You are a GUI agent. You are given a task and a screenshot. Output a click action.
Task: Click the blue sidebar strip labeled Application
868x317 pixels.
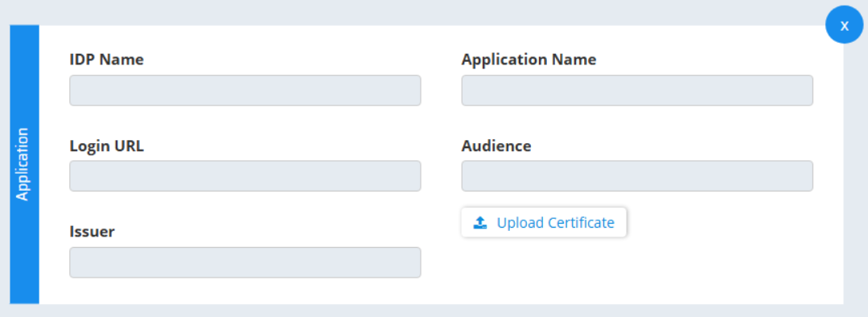pos(24,164)
